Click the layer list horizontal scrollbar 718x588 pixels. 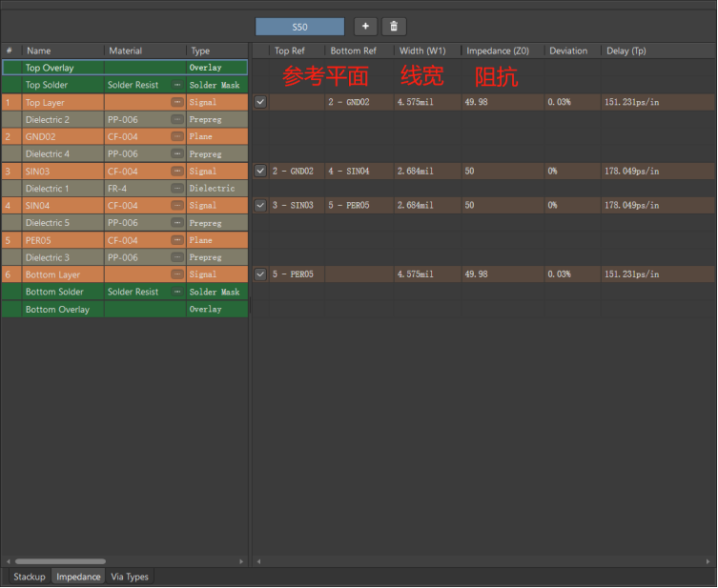pyautogui.click(x=60, y=561)
